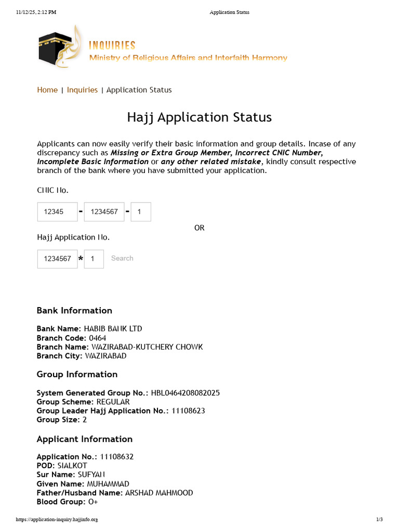Select Blood Group value O+

coord(93,502)
